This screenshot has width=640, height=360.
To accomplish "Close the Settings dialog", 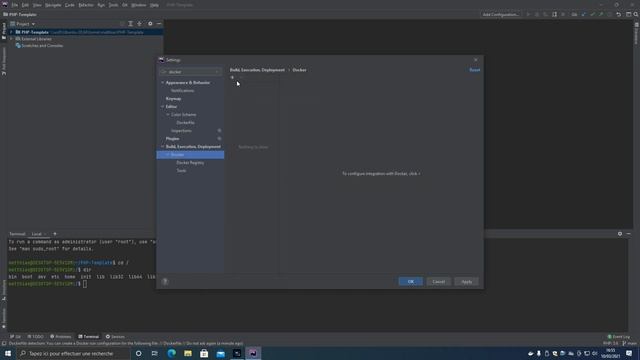I will (476, 60).
